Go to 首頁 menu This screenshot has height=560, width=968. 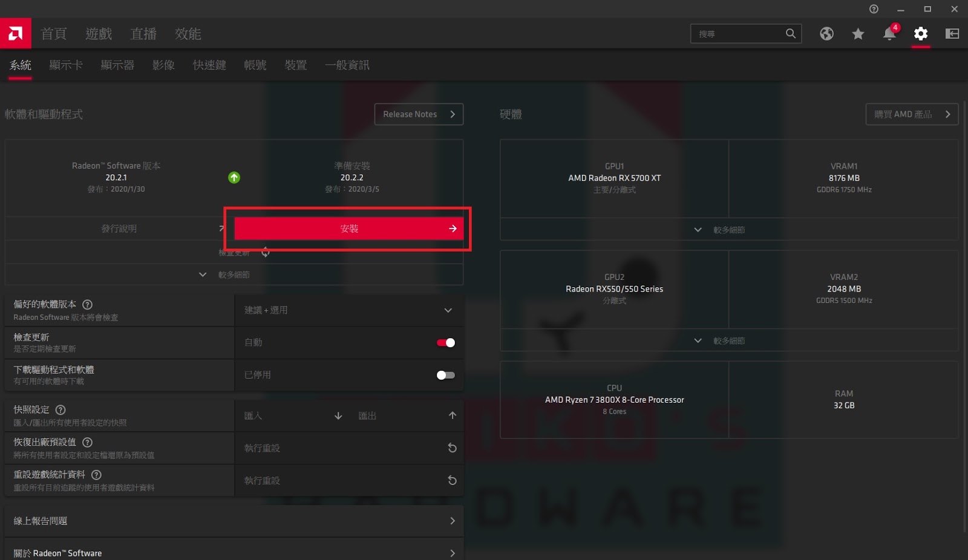[x=54, y=34]
